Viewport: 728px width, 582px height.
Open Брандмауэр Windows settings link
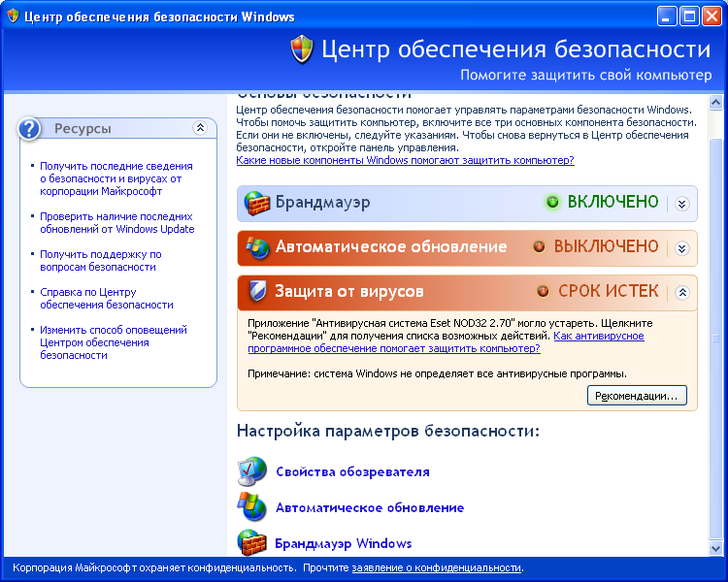point(343,543)
